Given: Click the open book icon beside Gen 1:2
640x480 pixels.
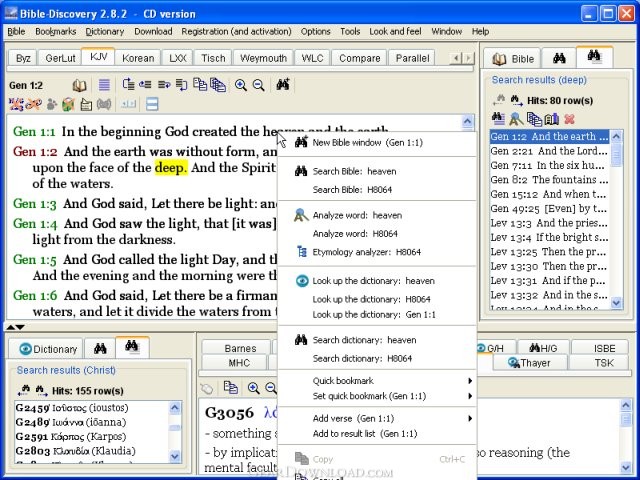Looking at the screenshot, I should tap(80, 85).
